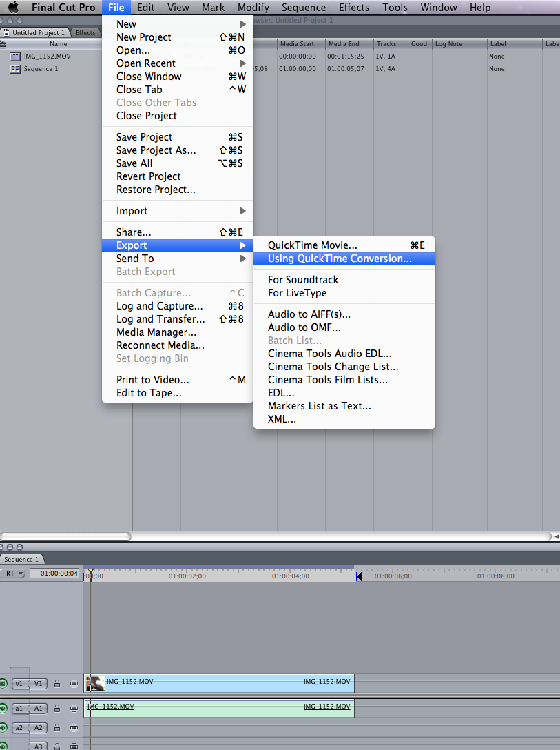Open the RT real-time effects popup
Screen dimensions: 560x750
(x=12, y=573)
